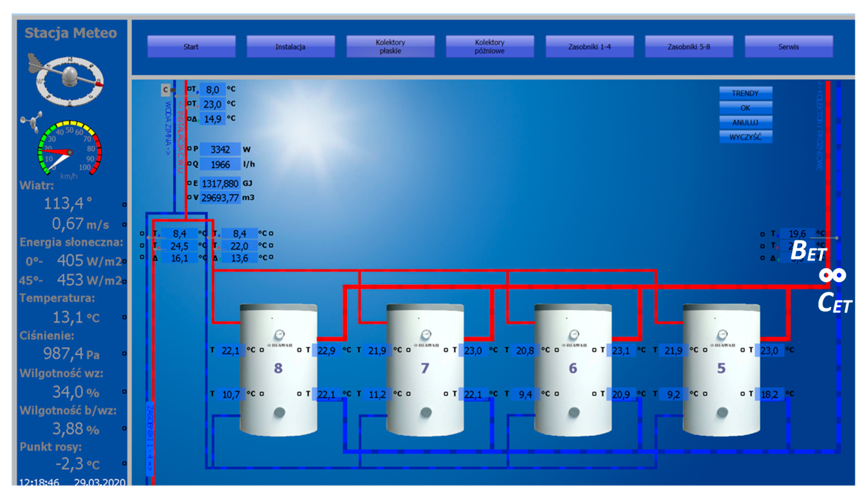Switch to Kolektory płaskie tab

[390, 47]
